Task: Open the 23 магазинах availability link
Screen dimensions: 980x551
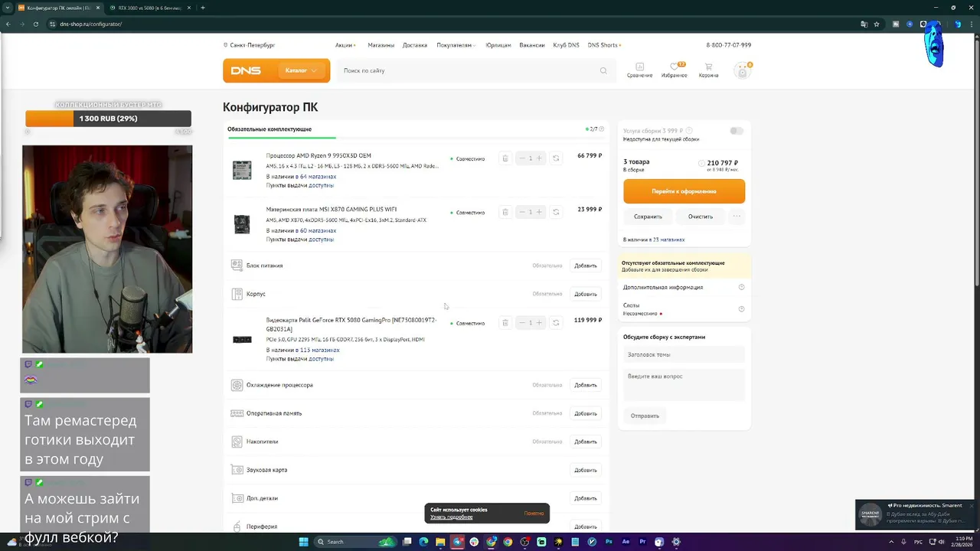Action: (x=668, y=240)
